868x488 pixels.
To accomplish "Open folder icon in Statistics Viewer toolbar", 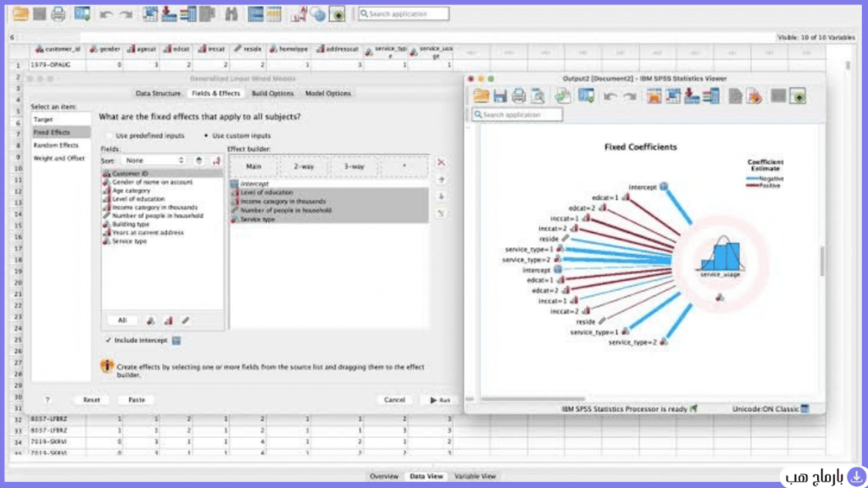I will tap(481, 96).
